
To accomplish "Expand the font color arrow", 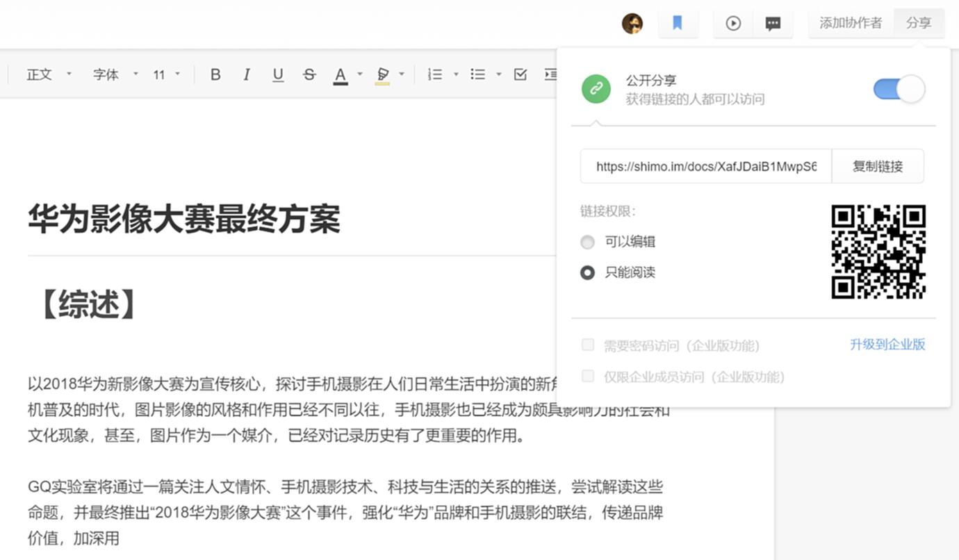I will pyautogui.click(x=359, y=74).
